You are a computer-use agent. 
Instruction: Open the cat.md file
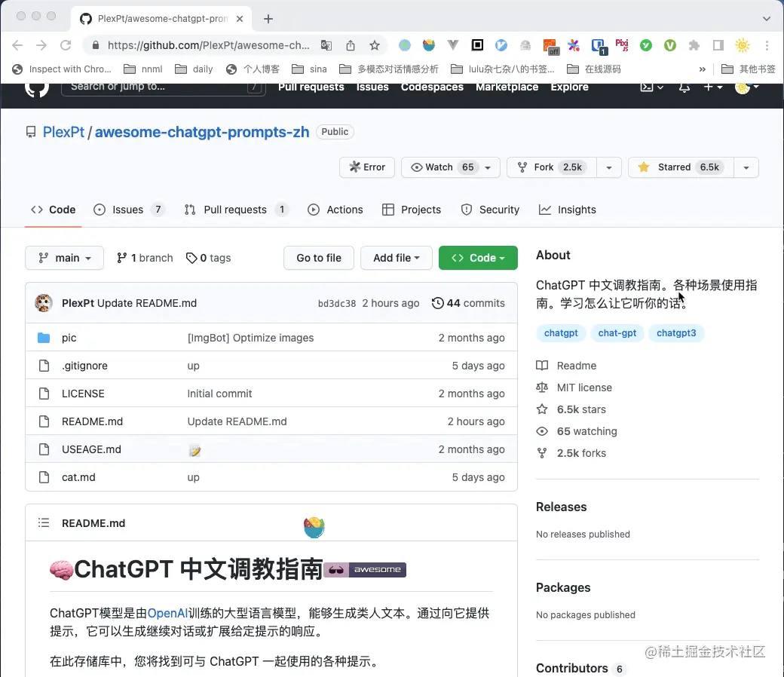[x=78, y=477]
